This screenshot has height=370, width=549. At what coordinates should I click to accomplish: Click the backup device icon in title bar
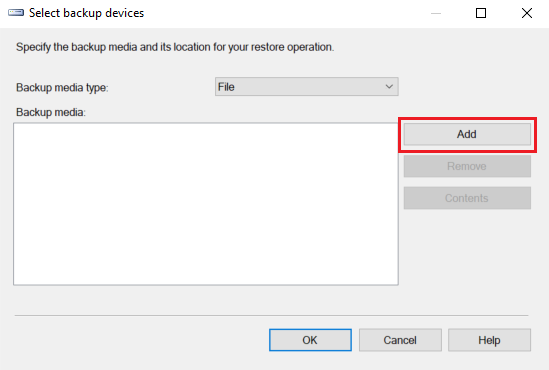pos(16,13)
